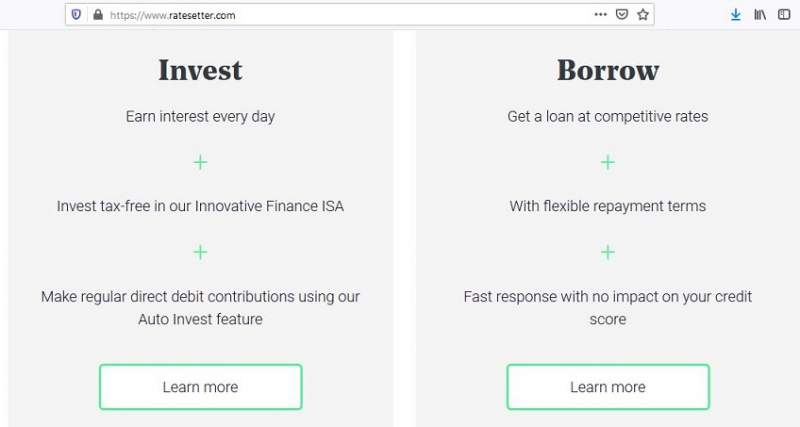The width and height of the screenshot is (800, 427).
Task: Click Learn more under Borrow
Action: click(x=608, y=387)
